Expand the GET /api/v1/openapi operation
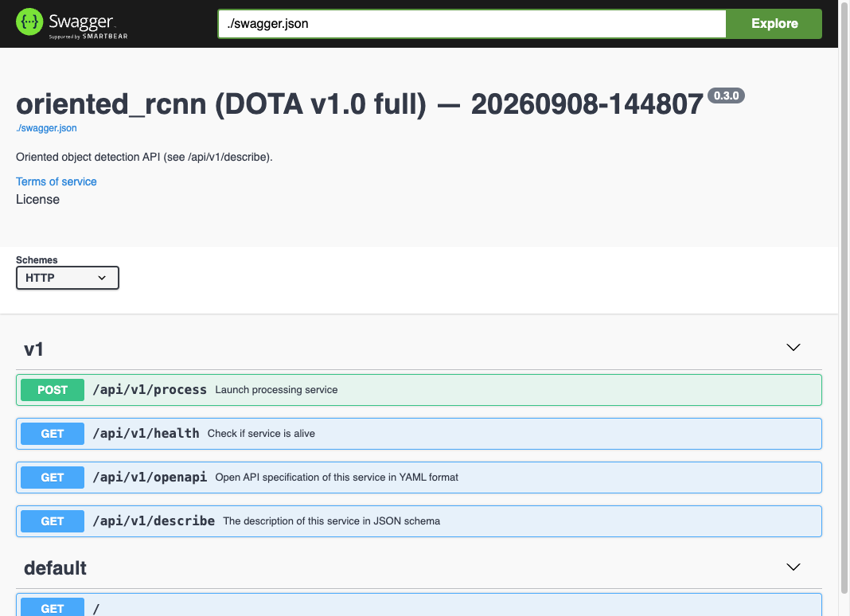This screenshot has height=616, width=850. click(419, 478)
